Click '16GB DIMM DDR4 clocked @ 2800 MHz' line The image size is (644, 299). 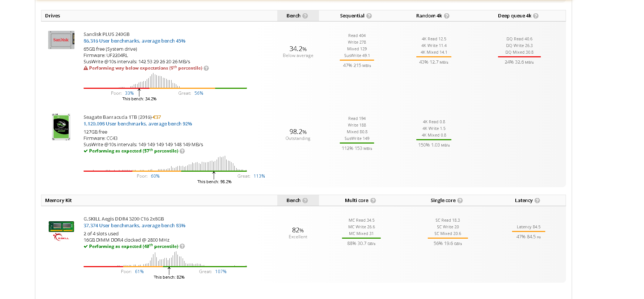(x=126, y=240)
